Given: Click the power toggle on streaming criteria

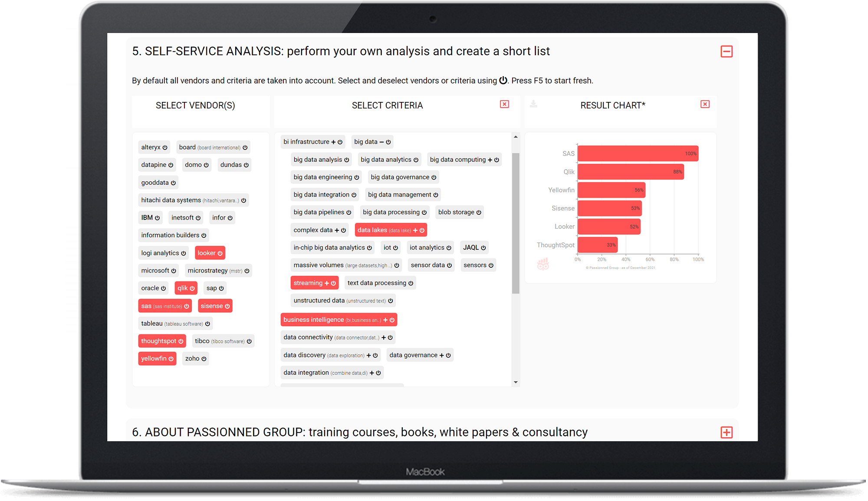Looking at the screenshot, I should [332, 283].
